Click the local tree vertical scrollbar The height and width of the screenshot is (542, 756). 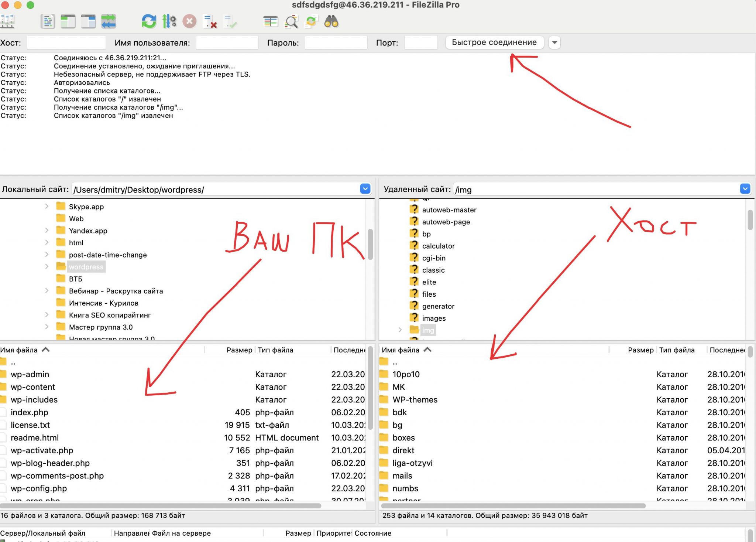coord(370,244)
